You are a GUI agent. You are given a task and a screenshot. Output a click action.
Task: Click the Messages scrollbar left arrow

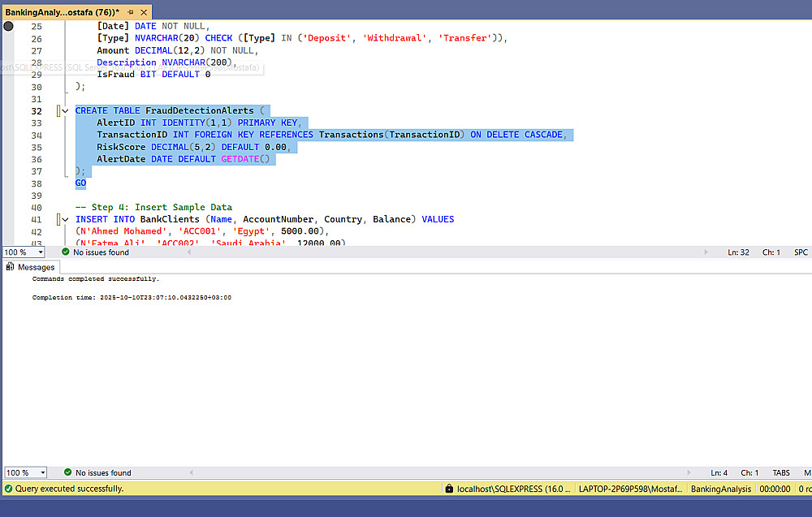[x=191, y=472]
